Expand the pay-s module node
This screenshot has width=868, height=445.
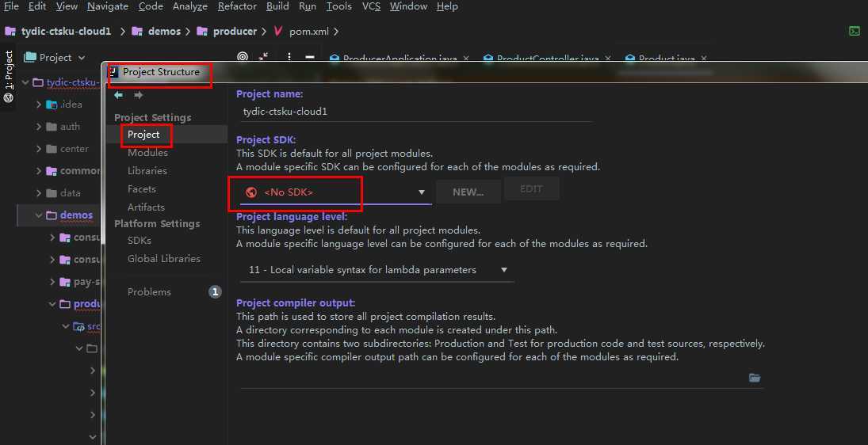point(52,282)
